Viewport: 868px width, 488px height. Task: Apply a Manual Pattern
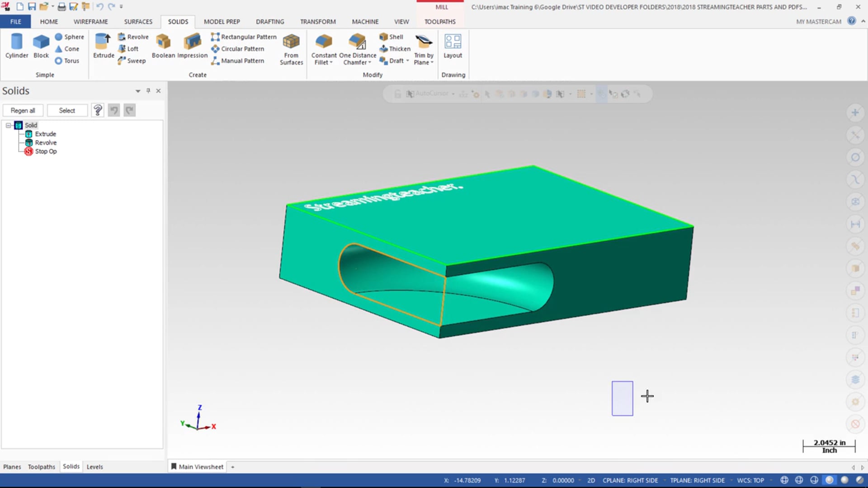point(237,61)
